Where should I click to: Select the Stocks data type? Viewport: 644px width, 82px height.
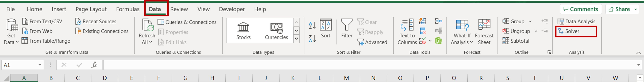click(243, 31)
